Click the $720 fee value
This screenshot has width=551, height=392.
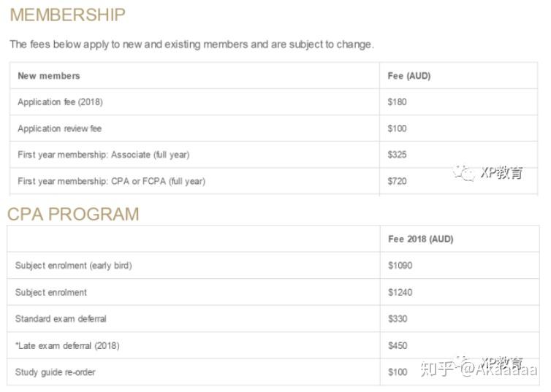(397, 181)
